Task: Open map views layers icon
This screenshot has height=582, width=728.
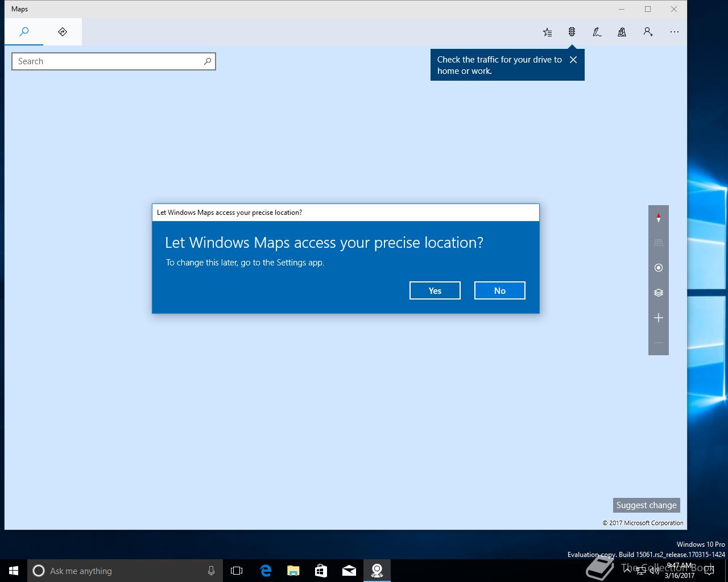Action: click(x=659, y=293)
